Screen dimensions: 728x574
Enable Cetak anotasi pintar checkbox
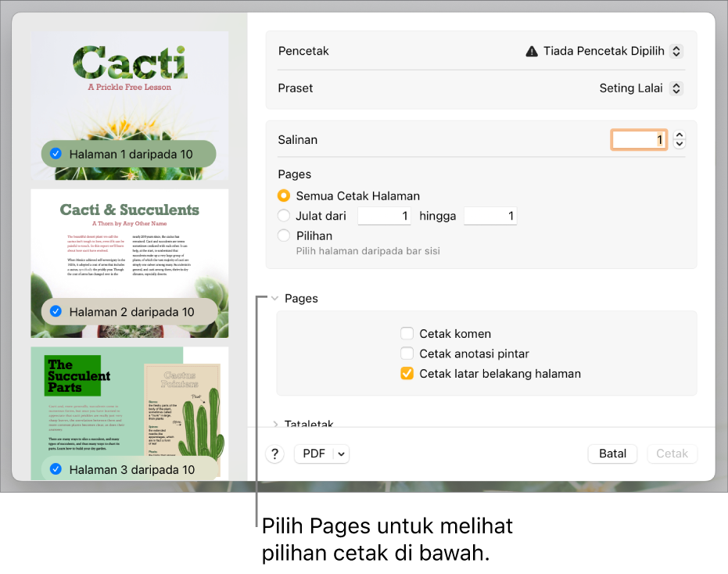[x=407, y=353]
